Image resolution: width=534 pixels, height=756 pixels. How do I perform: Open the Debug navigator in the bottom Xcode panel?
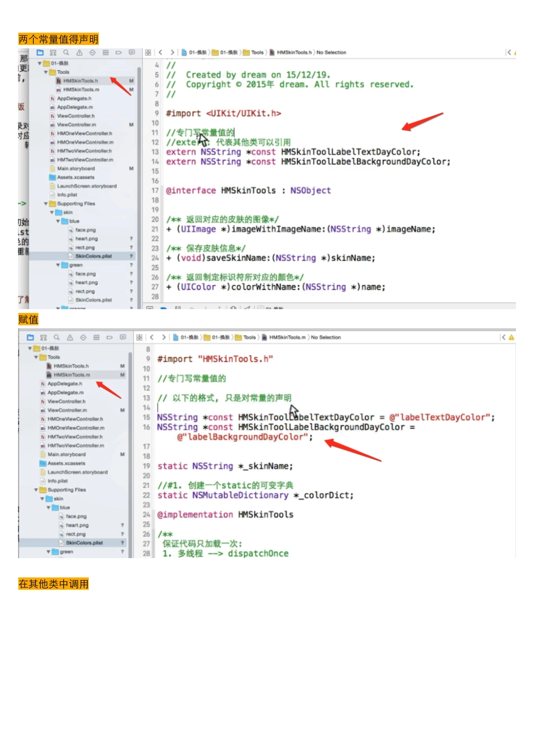coord(96,337)
